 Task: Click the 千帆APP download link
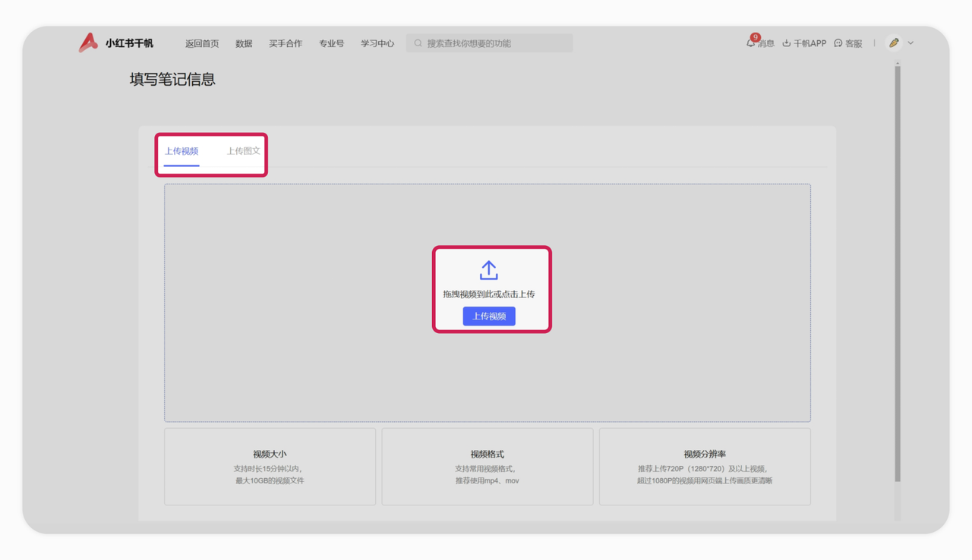(809, 43)
